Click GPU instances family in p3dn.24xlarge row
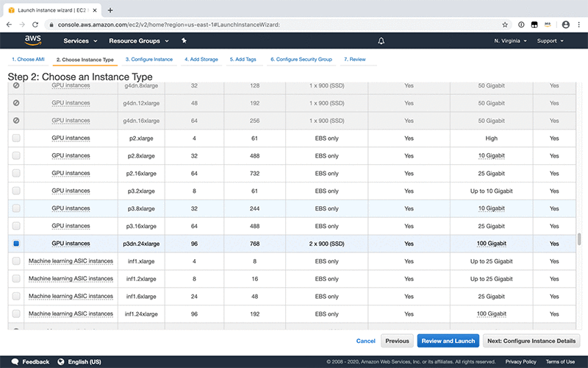 coord(71,244)
